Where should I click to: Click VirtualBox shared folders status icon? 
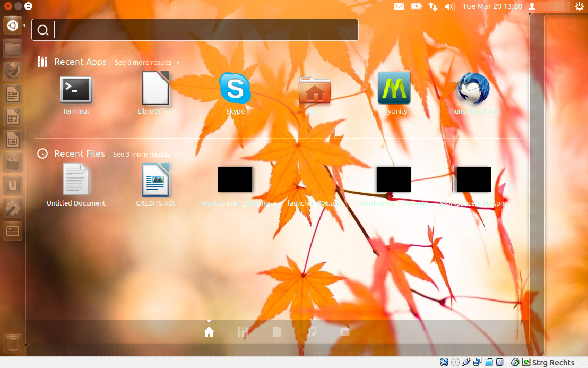[x=488, y=362]
